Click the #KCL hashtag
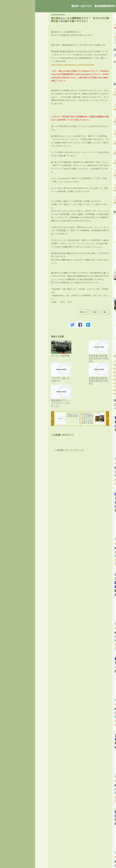 click(63, 302)
